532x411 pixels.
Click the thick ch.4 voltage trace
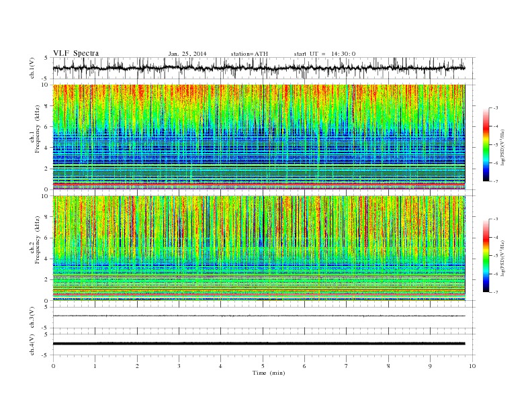[259, 344]
